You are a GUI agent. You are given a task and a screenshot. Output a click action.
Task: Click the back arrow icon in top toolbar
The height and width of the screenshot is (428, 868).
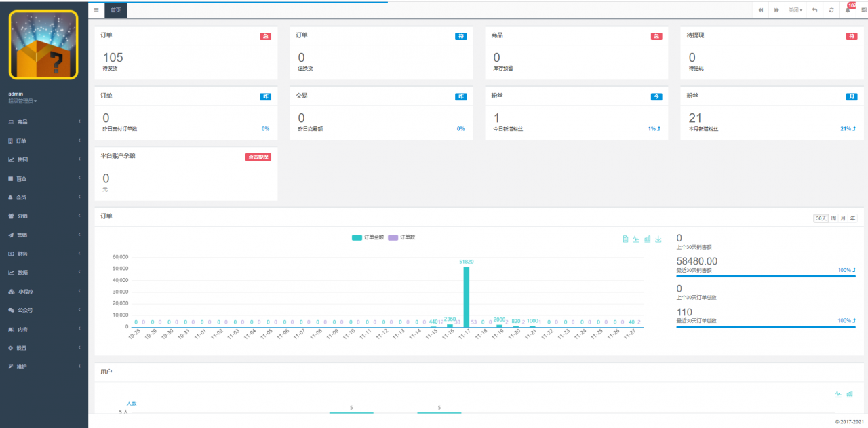814,10
